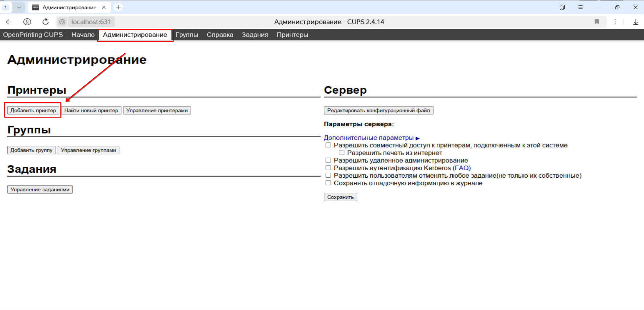Open the browser settings menu
Image resolution: width=644 pixels, height=310 pixels.
pyautogui.click(x=615, y=22)
